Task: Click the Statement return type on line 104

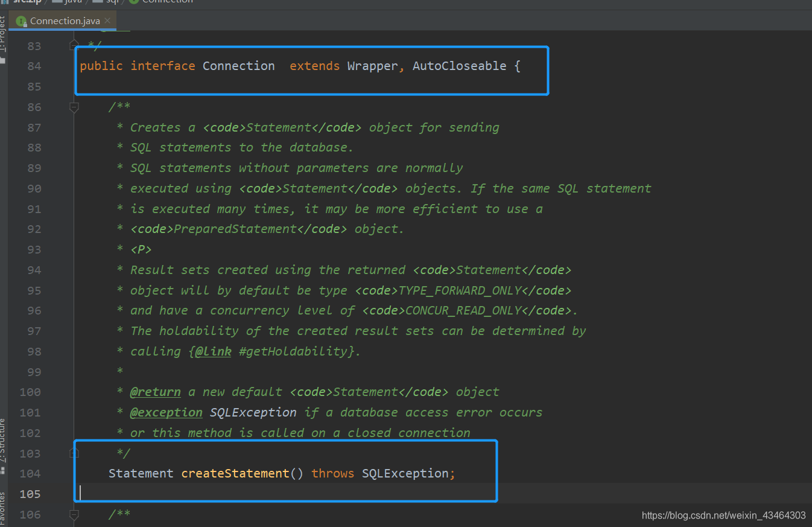Action: [x=141, y=473]
